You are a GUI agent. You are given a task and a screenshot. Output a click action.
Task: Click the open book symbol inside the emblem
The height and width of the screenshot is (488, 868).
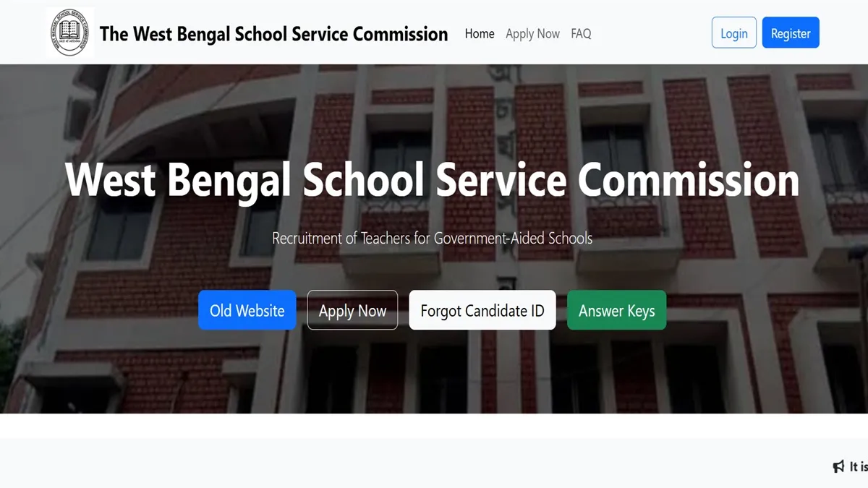pos(69,31)
